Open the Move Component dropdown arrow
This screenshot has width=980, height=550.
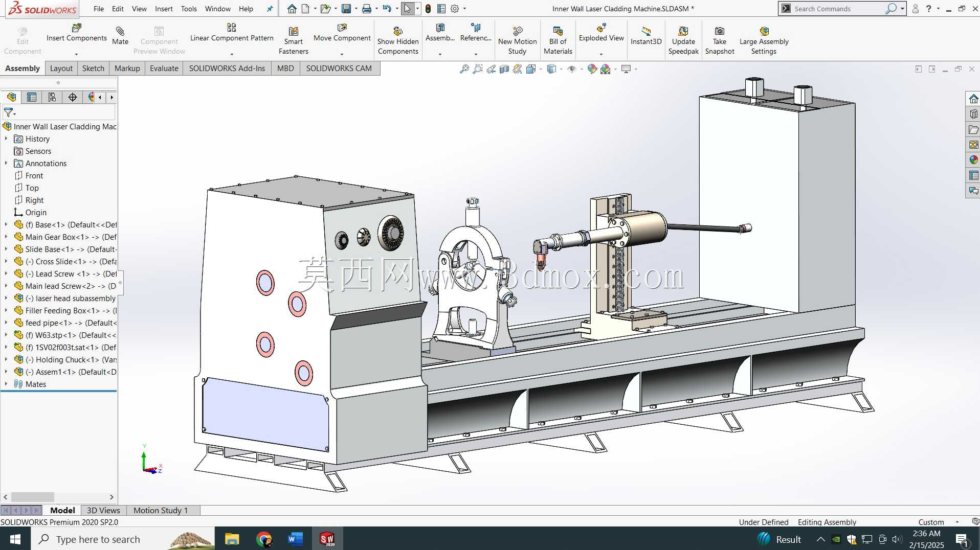(x=342, y=54)
